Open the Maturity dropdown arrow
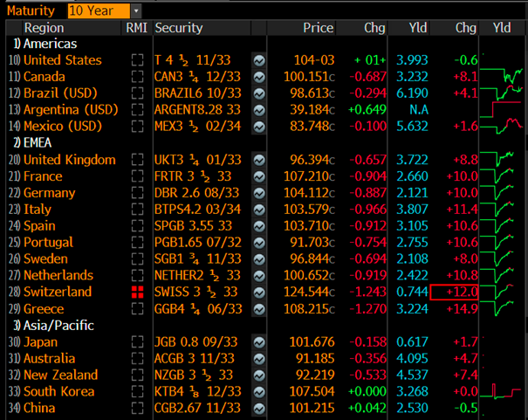Viewport: 528px width, 420px height. (135, 11)
